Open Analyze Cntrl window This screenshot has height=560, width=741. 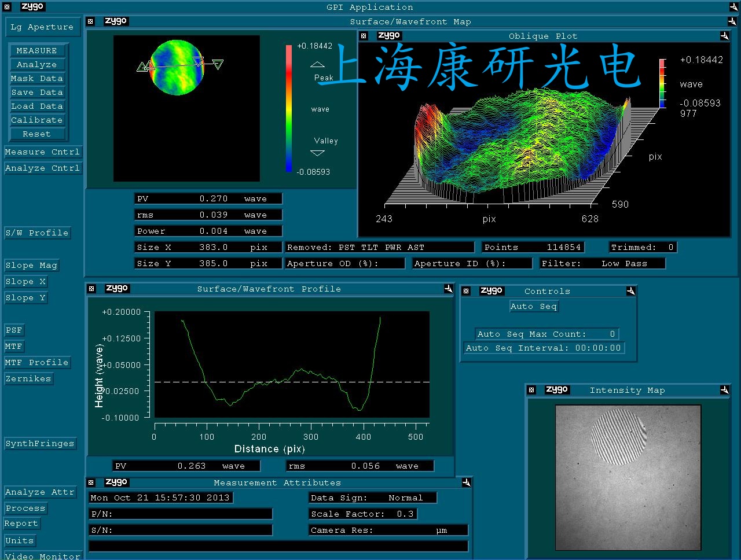[42, 168]
